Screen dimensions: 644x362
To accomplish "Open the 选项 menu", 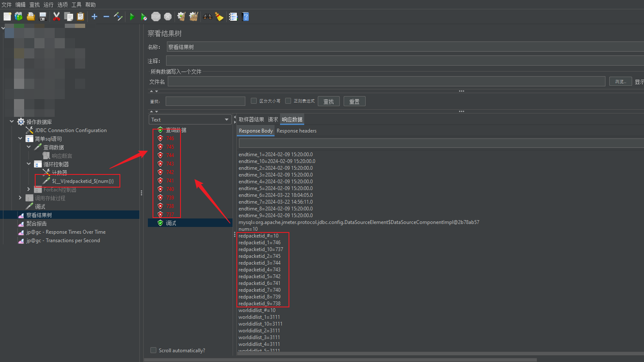I will pos(62,5).
